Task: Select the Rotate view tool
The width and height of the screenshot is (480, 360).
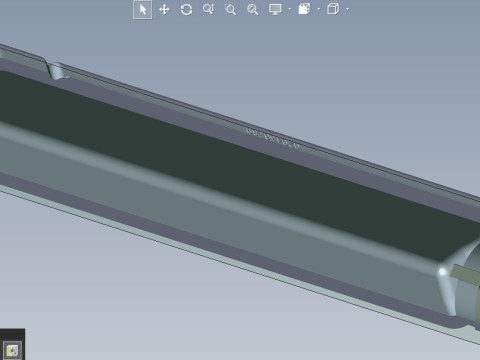Action: pyautogui.click(x=186, y=9)
